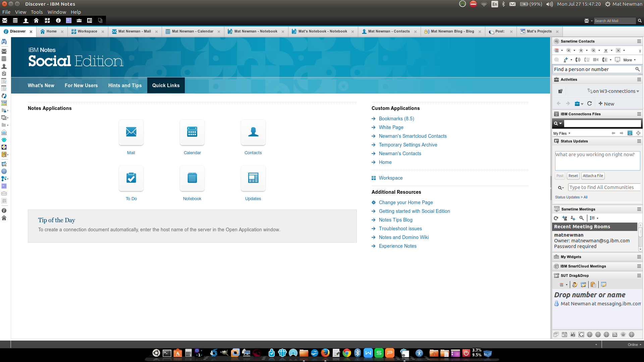
Task: Click Firefox icon in the dock
Action: [325, 353]
